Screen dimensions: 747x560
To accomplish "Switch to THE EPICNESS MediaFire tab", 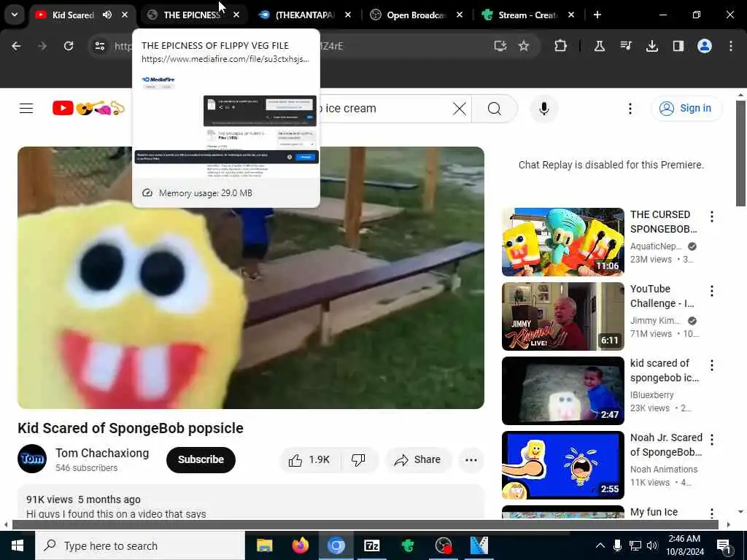I will click(192, 15).
